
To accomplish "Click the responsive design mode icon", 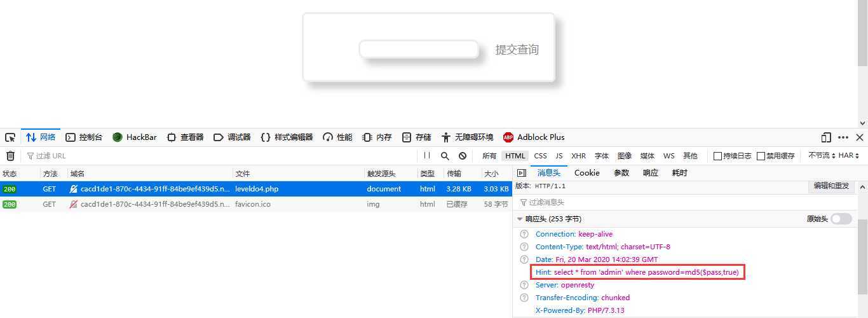I will [826, 137].
